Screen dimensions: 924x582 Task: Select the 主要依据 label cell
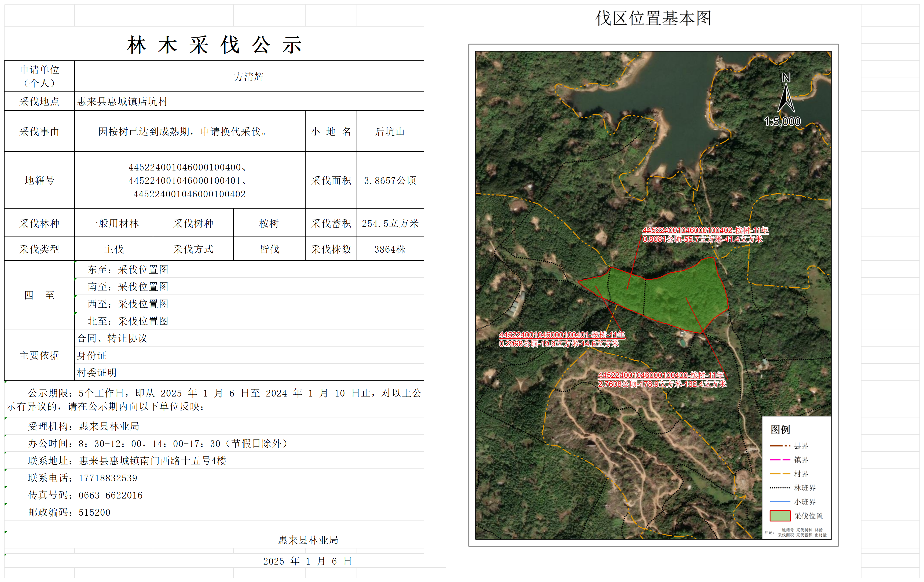tap(39, 355)
